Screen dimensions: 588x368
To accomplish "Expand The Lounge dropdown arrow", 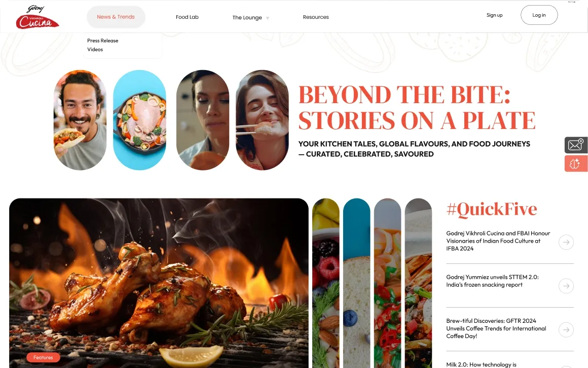I will click(x=267, y=18).
